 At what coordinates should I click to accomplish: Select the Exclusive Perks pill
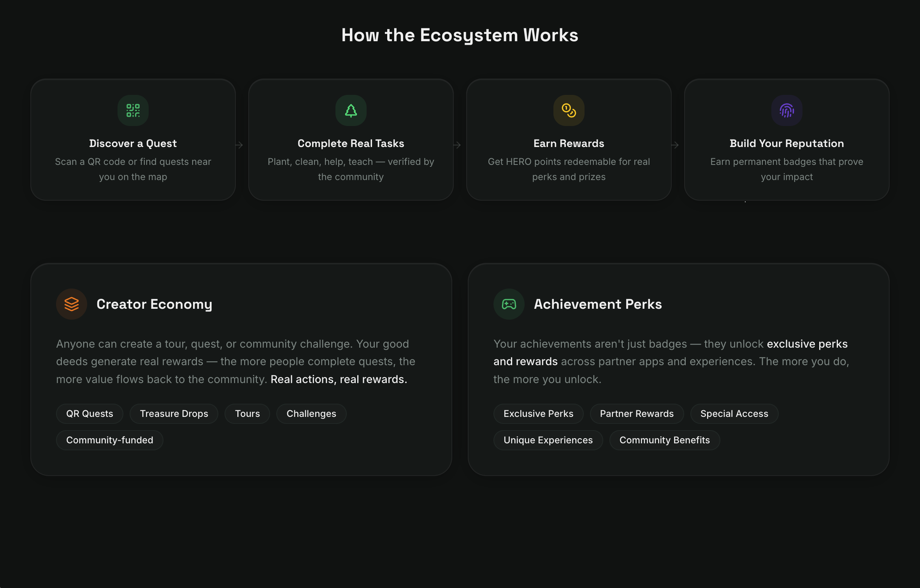538,414
